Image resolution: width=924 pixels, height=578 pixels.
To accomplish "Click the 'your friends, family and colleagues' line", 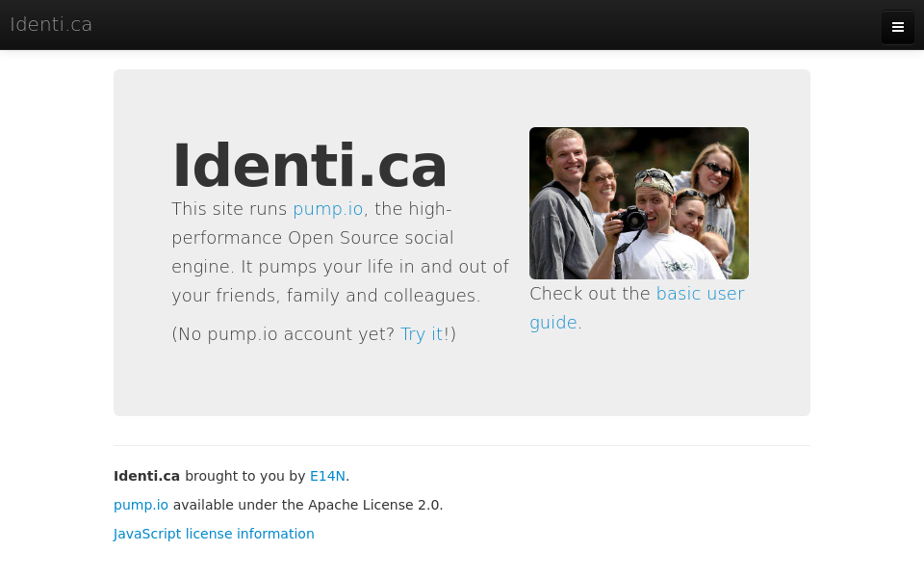I will tap(326, 296).
